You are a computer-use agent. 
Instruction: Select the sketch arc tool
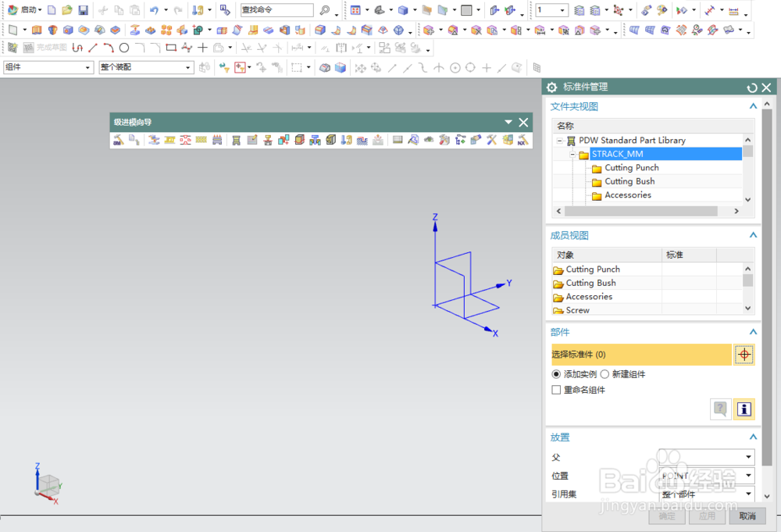point(108,48)
